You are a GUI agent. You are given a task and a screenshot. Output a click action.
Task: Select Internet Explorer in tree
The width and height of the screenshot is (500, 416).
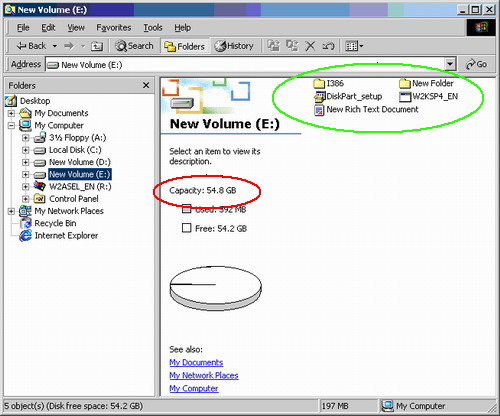point(66,236)
